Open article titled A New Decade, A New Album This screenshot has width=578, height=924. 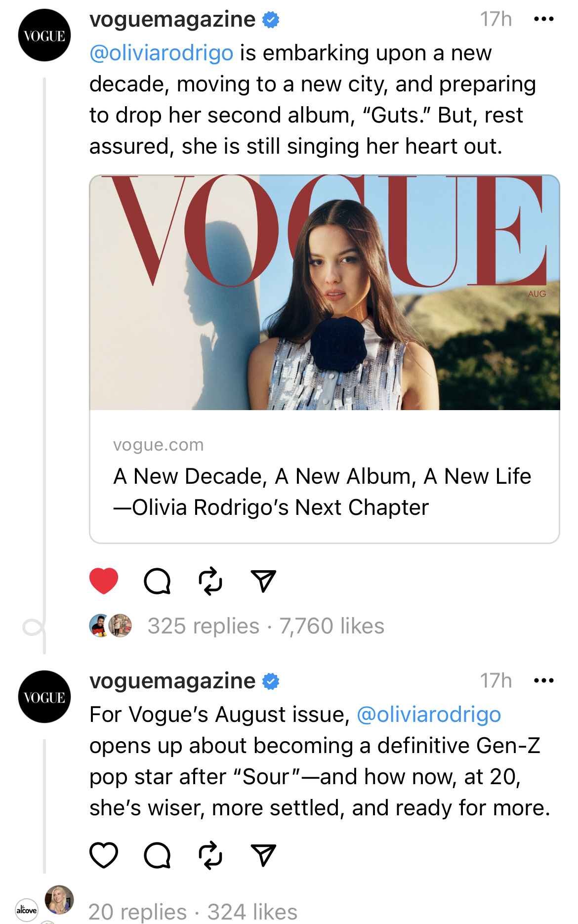pyautogui.click(x=322, y=492)
